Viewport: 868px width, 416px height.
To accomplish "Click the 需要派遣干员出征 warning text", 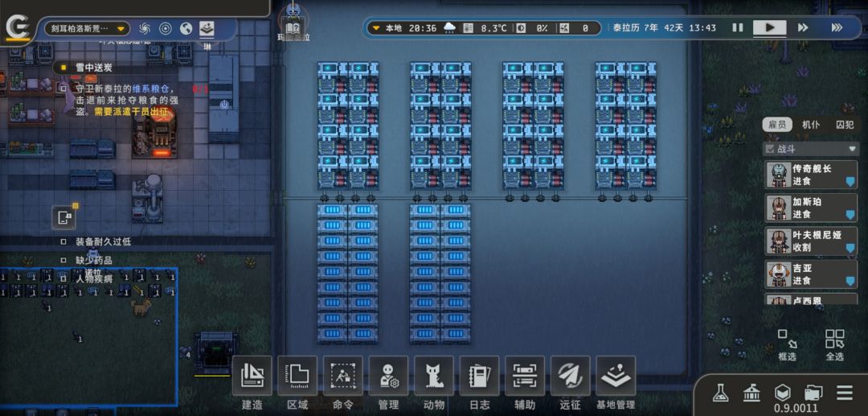I will tap(129, 111).
